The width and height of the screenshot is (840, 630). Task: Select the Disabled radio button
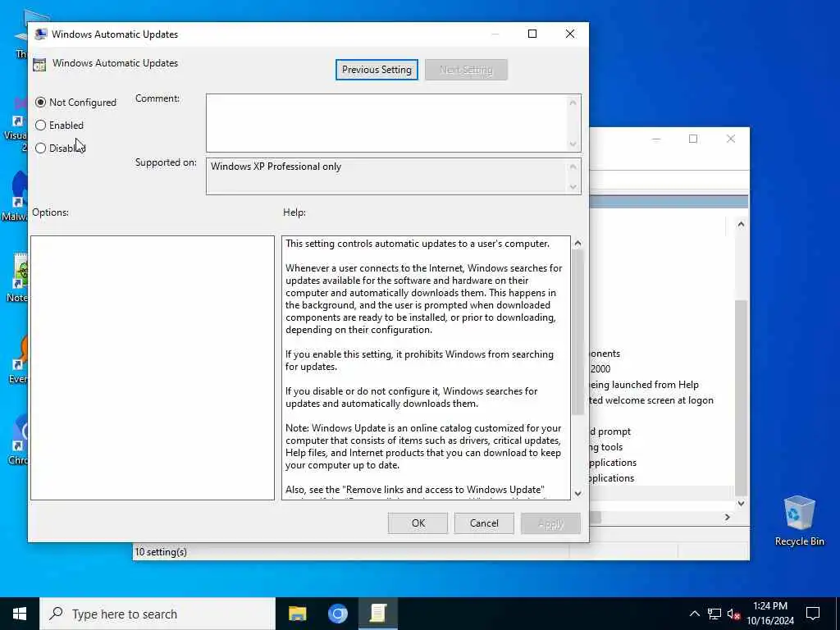pos(41,148)
